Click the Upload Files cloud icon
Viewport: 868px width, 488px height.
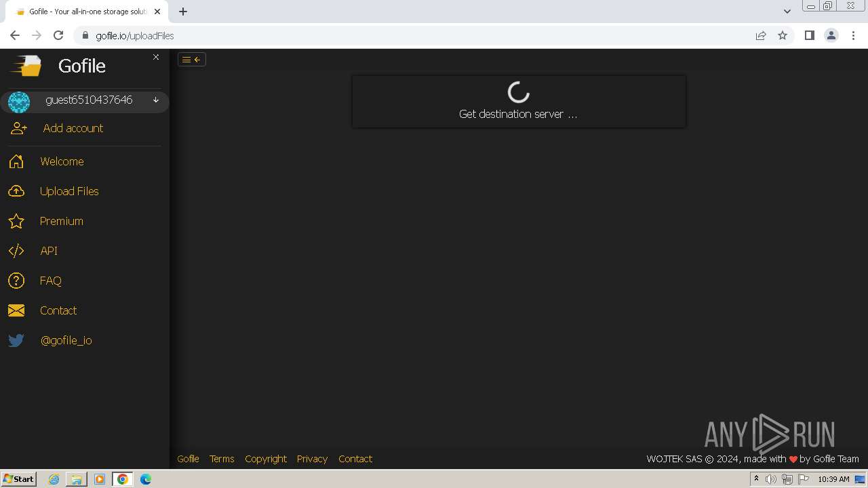click(x=16, y=191)
